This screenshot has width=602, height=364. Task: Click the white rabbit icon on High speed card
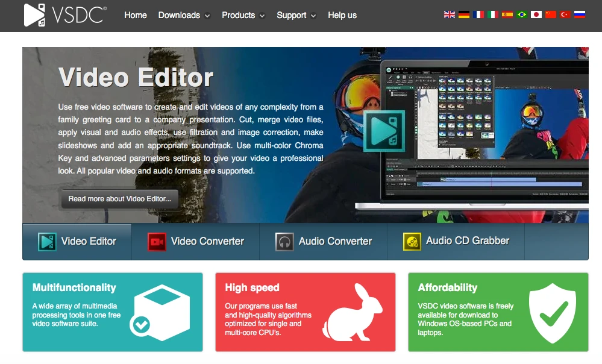point(353,312)
